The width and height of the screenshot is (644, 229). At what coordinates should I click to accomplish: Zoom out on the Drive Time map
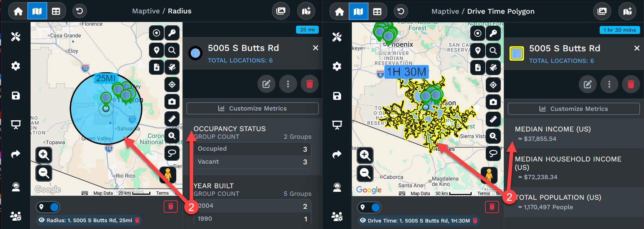(x=365, y=174)
